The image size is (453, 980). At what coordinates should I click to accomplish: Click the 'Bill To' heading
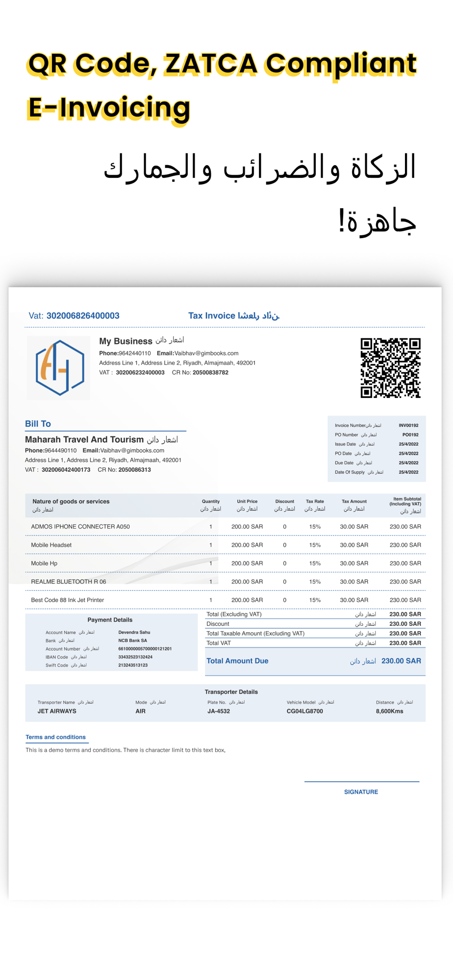[x=38, y=424]
